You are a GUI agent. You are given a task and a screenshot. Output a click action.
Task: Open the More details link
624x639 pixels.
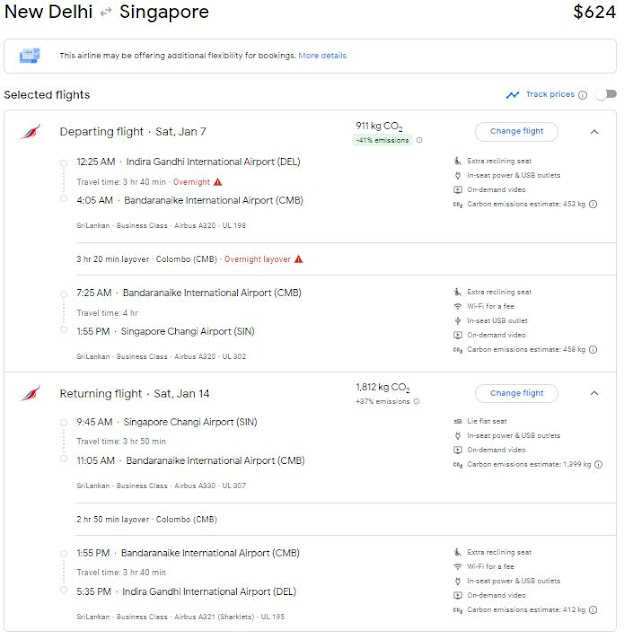tap(322, 55)
